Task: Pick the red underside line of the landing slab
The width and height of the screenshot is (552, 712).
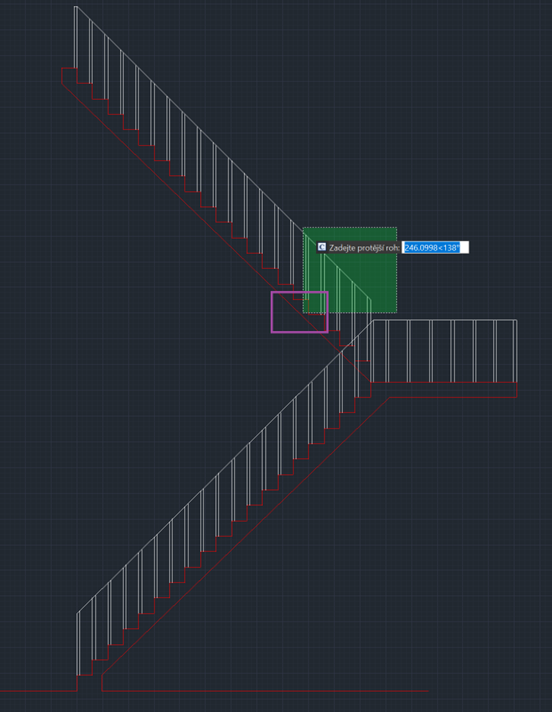Action: pos(453,398)
